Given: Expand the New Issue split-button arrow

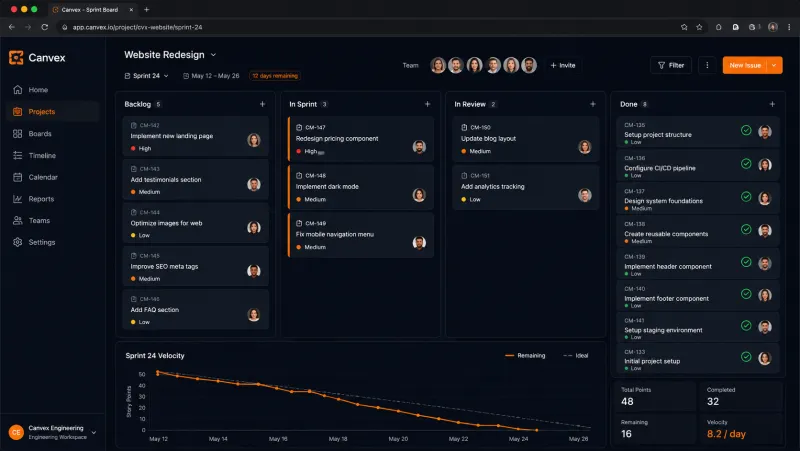Looking at the screenshot, I should (774, 65).
